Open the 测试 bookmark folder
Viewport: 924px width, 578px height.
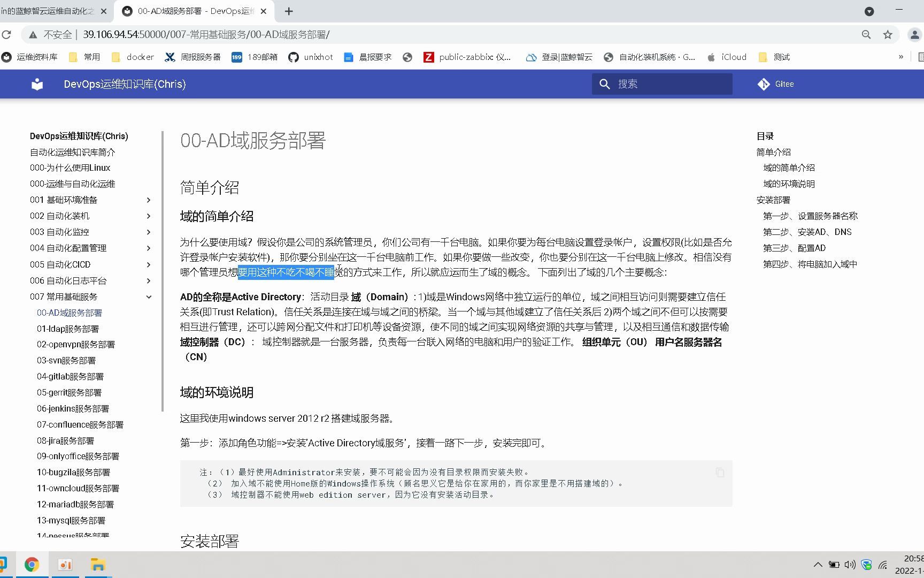tap(774, 57)
